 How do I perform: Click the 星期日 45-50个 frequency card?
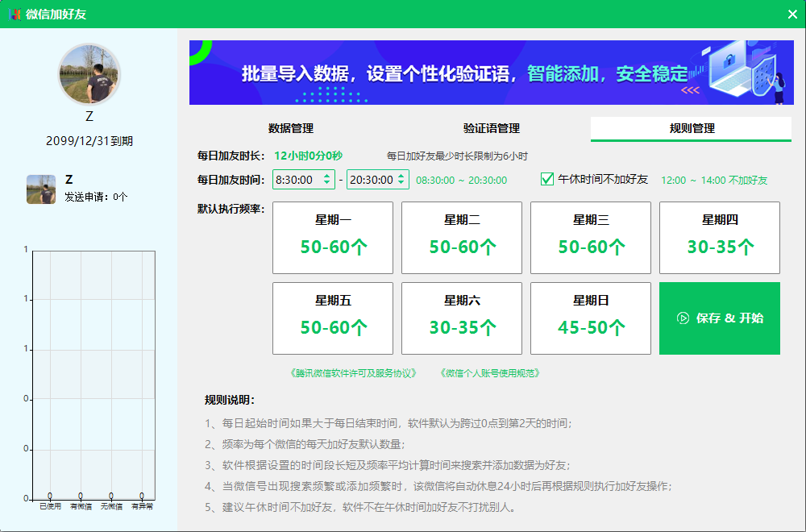[x=590, y=318]
